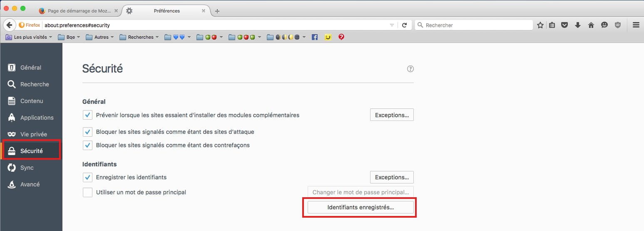Expand the Recherches bookmarks folder
This screenshot has height=231, width=644.
(139, 37)
